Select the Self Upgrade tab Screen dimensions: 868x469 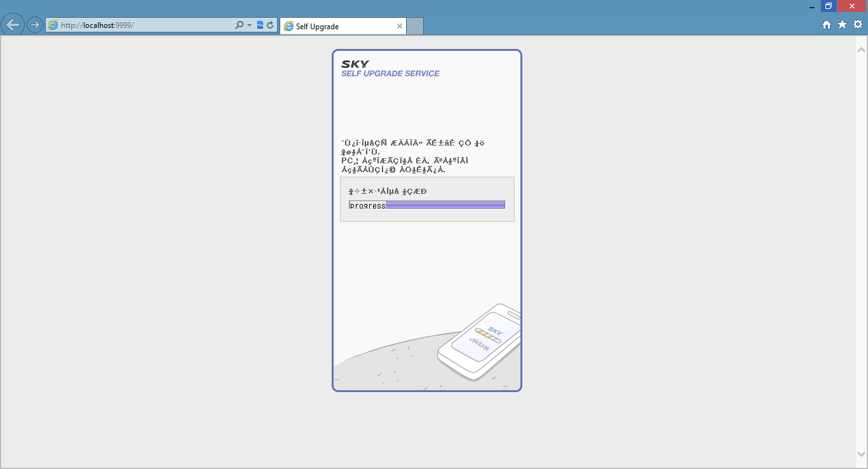click(342, 27)
